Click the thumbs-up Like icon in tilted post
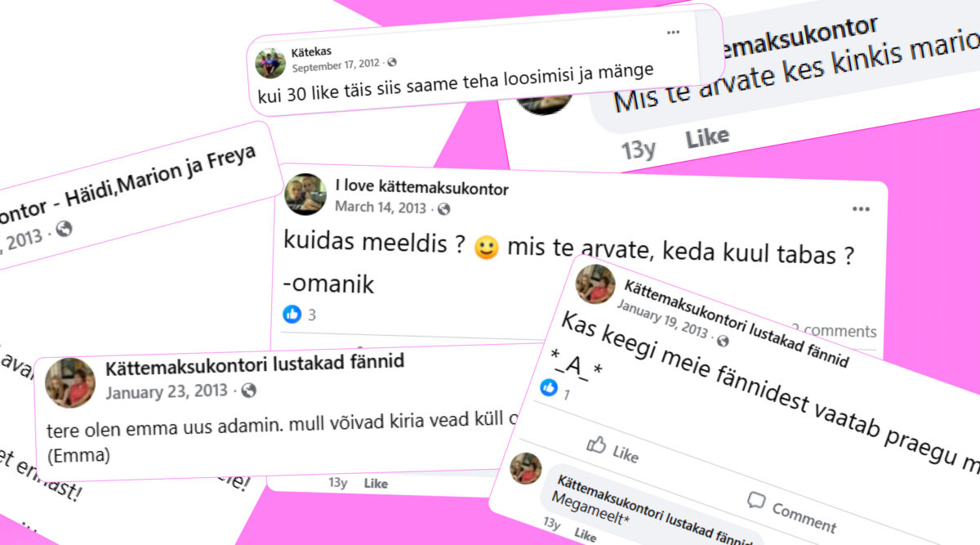Image resolution: width=980 pixels, height=545 pixels. pyautogui.click(x=597, y=444)
